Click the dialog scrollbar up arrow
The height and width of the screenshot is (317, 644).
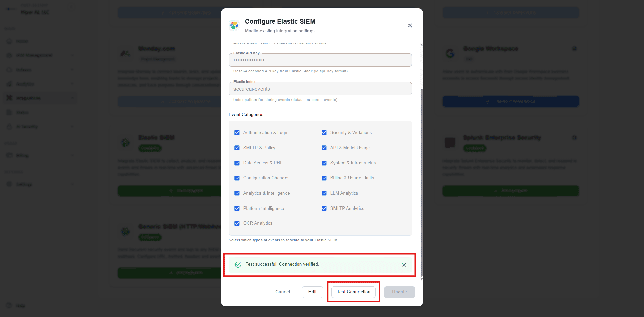421,45
